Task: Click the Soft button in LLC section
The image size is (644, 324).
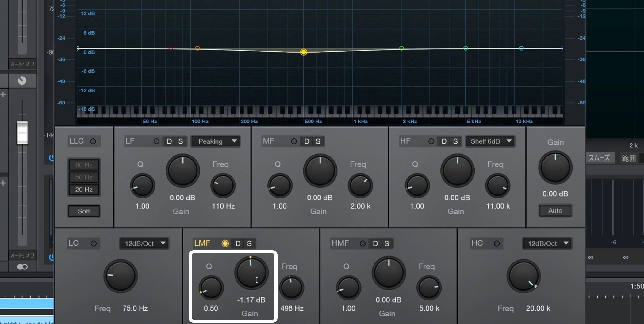Action: coord(84,211)
